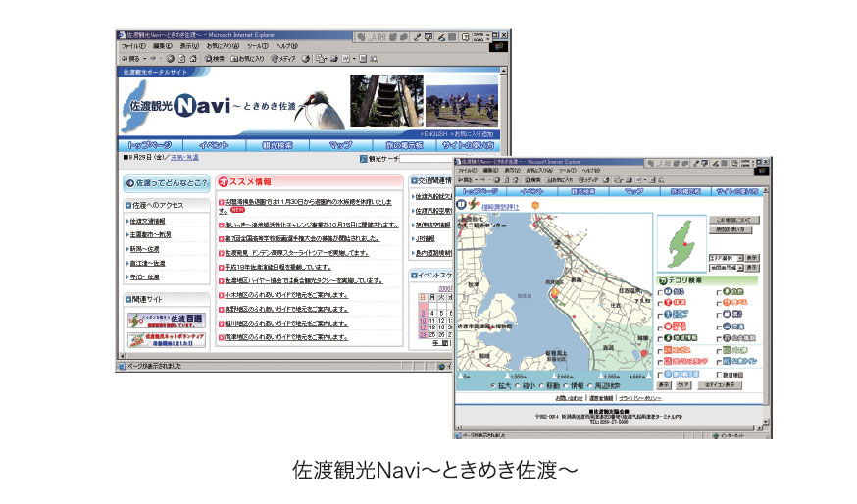Image resolution: width=857 pixels, height=504 pixels.
Task: Open back history arrow in map window
Action: (477, 179)
